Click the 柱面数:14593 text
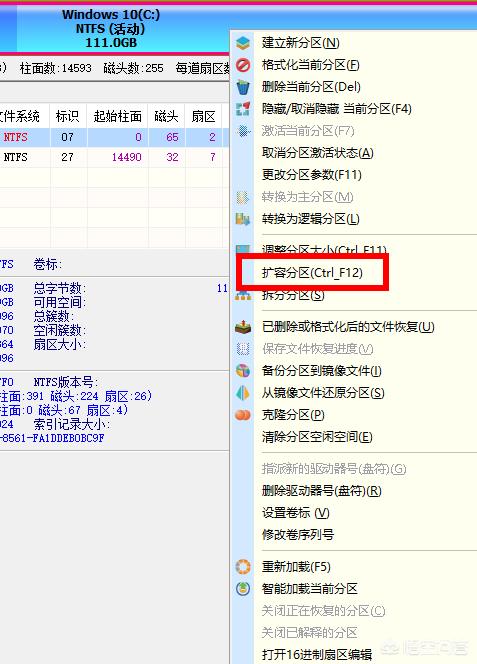477x664 pixels. (55, 68)
